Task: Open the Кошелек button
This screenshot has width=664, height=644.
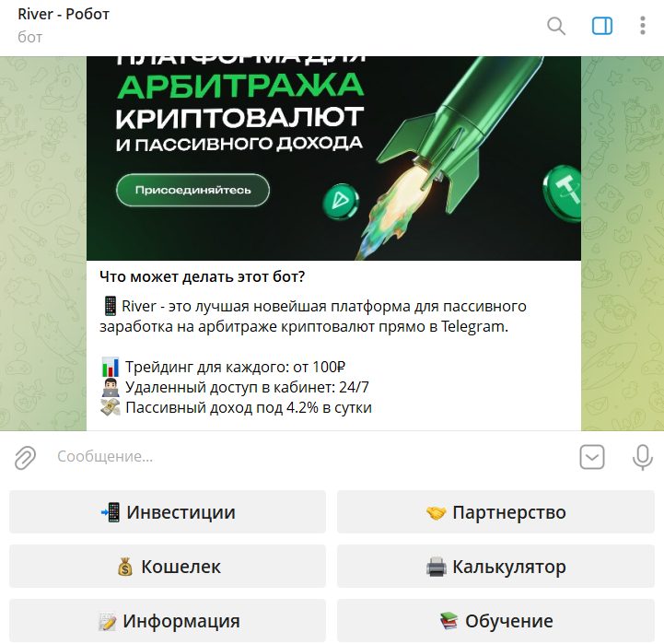Action: 168,566
